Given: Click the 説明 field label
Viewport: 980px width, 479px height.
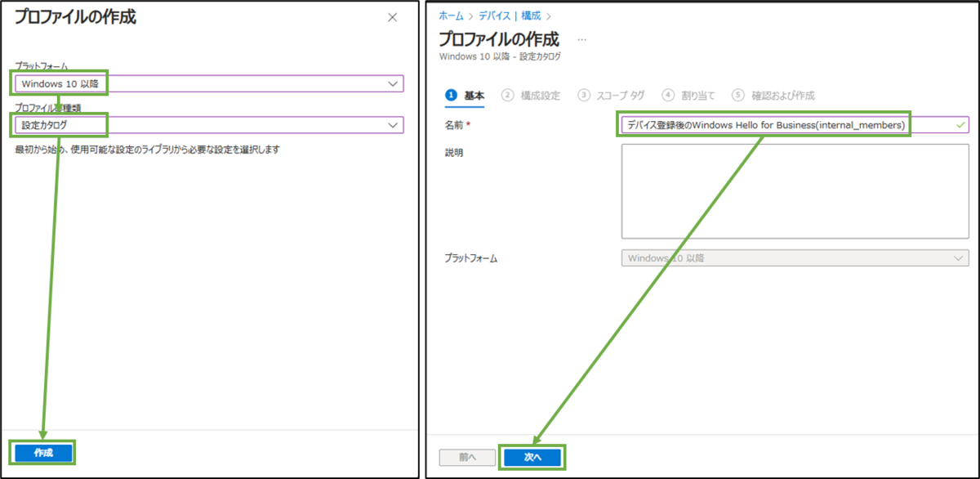Looking at the screenshot, I should point(453,152).
